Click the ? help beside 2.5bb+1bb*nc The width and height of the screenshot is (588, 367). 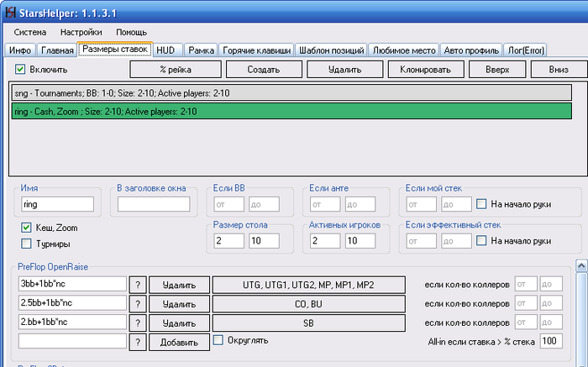138,304
